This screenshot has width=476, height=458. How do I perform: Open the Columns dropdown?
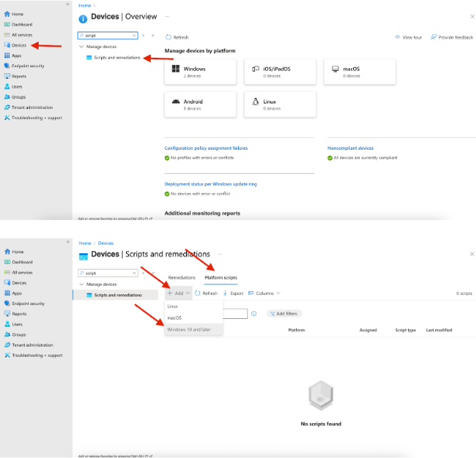pyautogui.click(x=263, y=293)
